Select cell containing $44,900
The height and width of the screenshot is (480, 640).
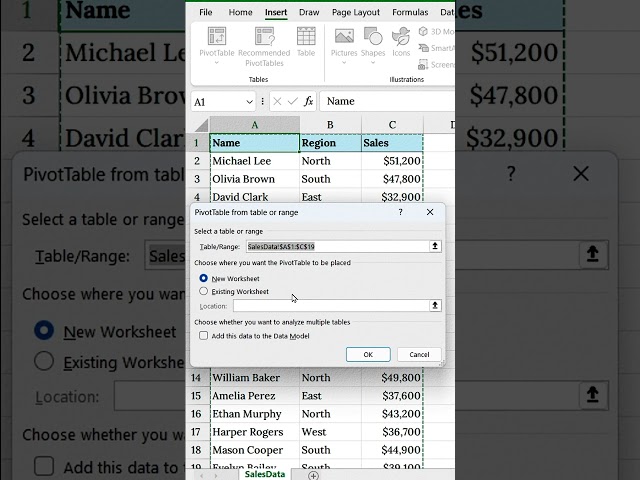[x=392, y=450]
